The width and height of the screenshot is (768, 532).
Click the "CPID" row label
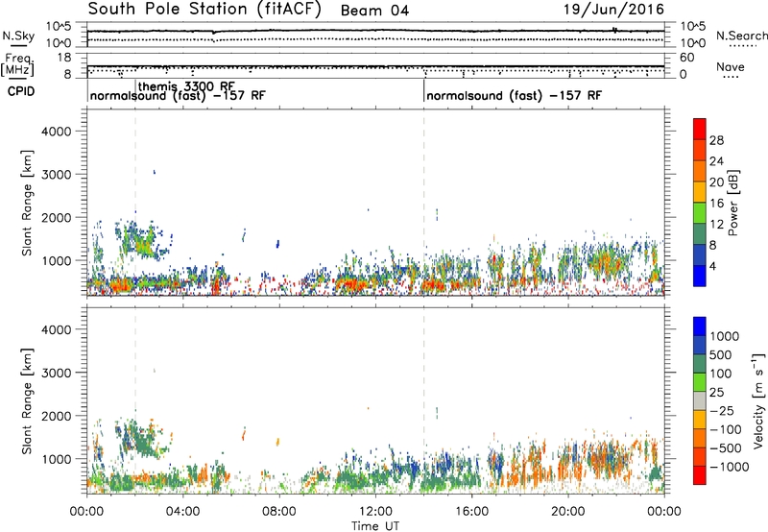21,91
